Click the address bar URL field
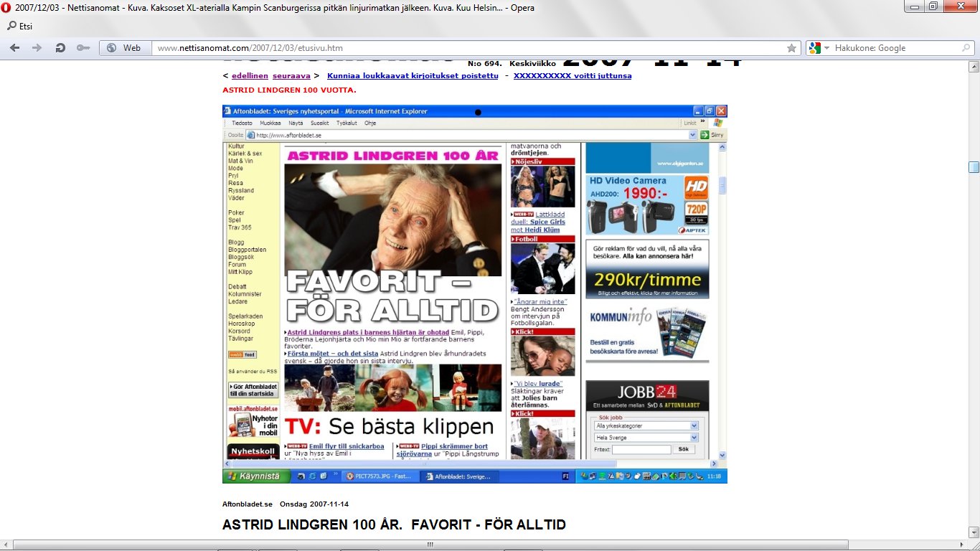980x551 pixels. 466,48
